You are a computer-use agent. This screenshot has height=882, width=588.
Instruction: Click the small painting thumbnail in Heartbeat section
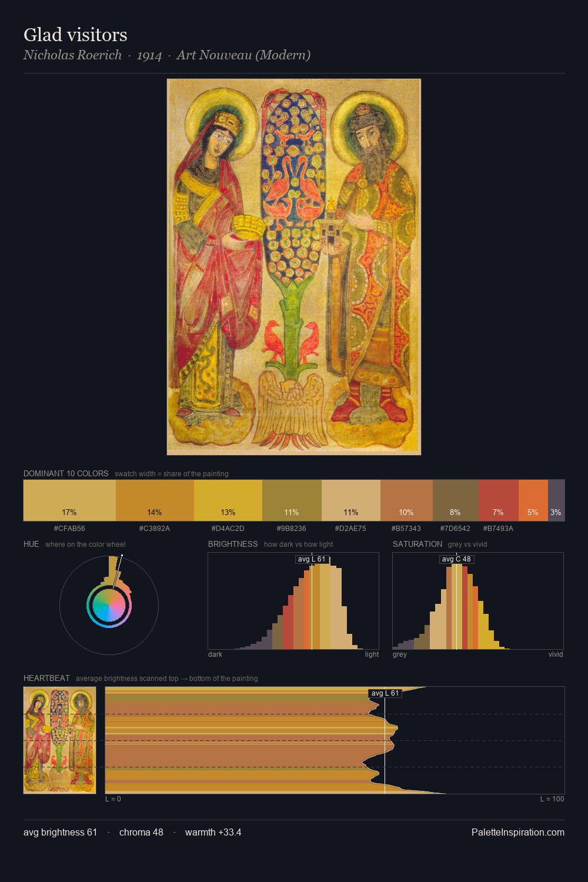(59, 740)
